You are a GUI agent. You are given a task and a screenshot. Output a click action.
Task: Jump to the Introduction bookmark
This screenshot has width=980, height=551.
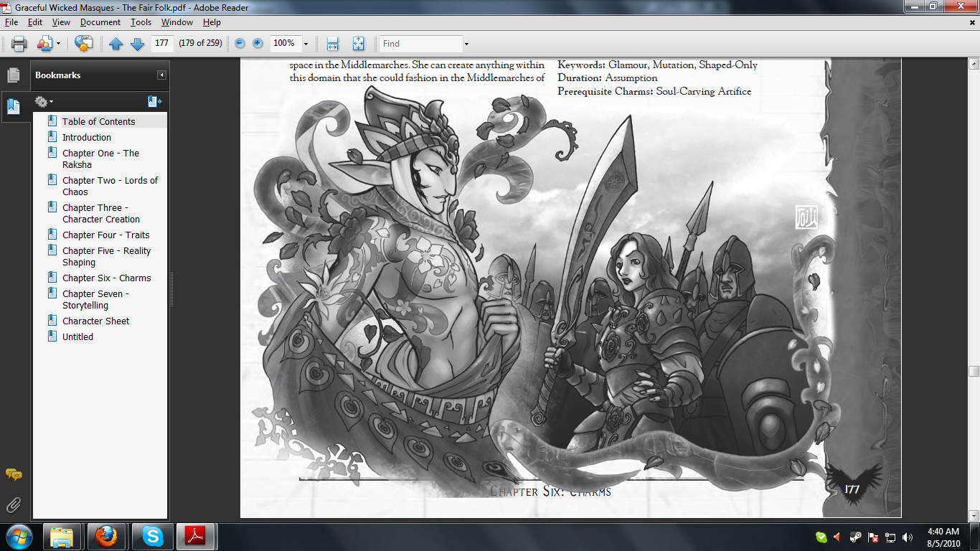[87, 137]
